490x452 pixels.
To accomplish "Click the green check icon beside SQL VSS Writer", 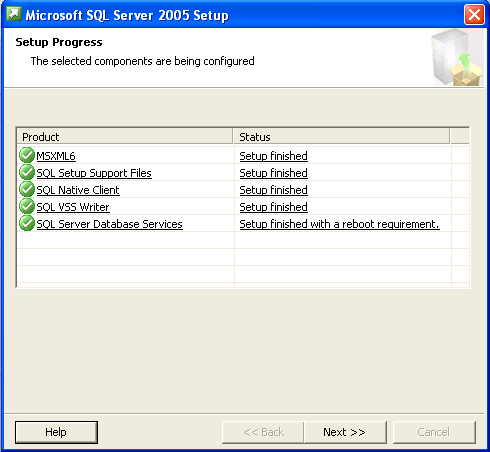I will pyautogui.click(x=27, y=206).
